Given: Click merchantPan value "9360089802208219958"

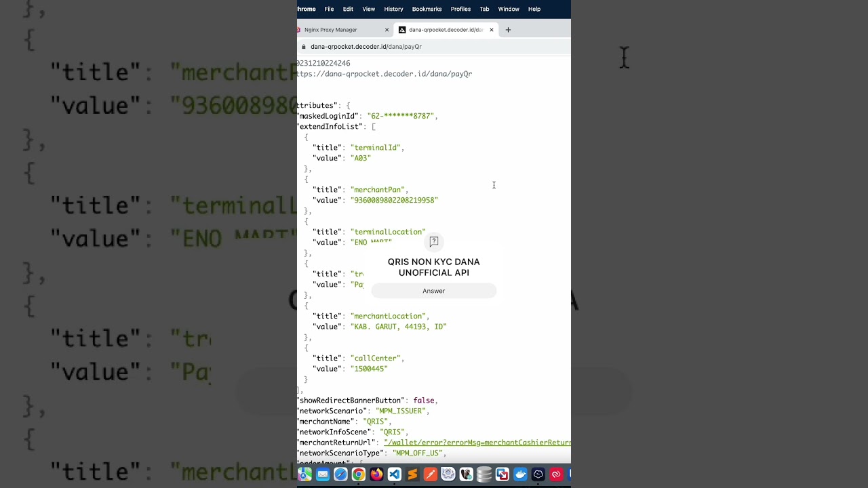Looking at the screenshot, I should pos(394,200).
